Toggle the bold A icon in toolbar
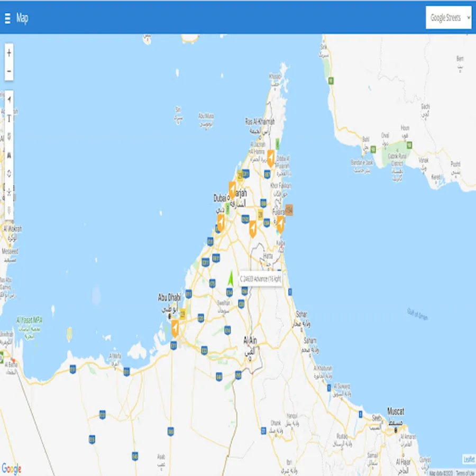Screen dimensions: 476x476 [x=9, y=155]
